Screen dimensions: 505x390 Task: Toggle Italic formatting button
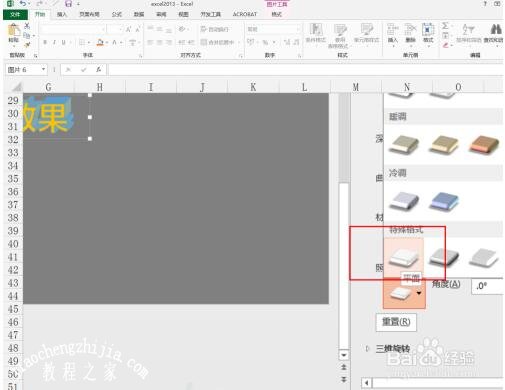click(54, 42)
